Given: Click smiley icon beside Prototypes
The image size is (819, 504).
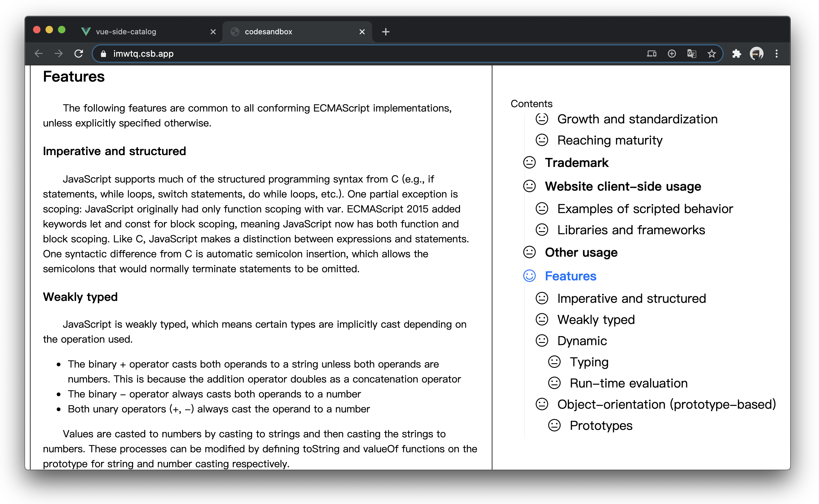Looking at the screenshot, I should [x=554, y=426].
